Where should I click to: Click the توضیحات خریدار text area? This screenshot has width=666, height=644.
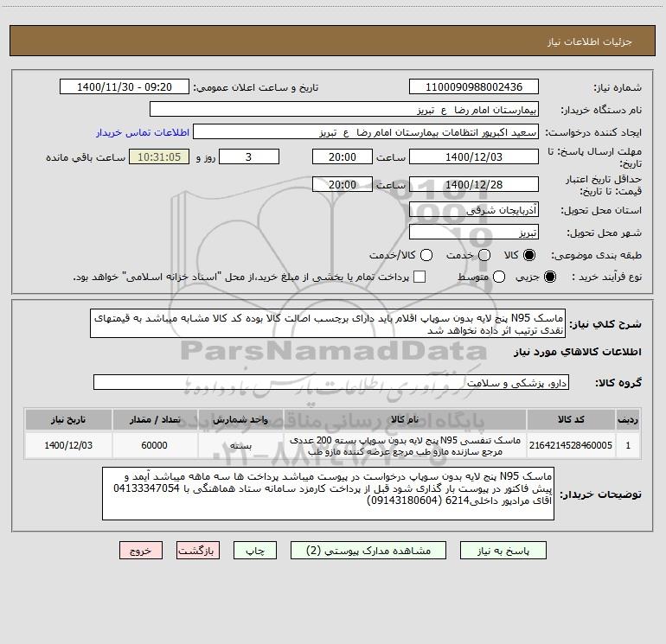click(x=328, y=494)
